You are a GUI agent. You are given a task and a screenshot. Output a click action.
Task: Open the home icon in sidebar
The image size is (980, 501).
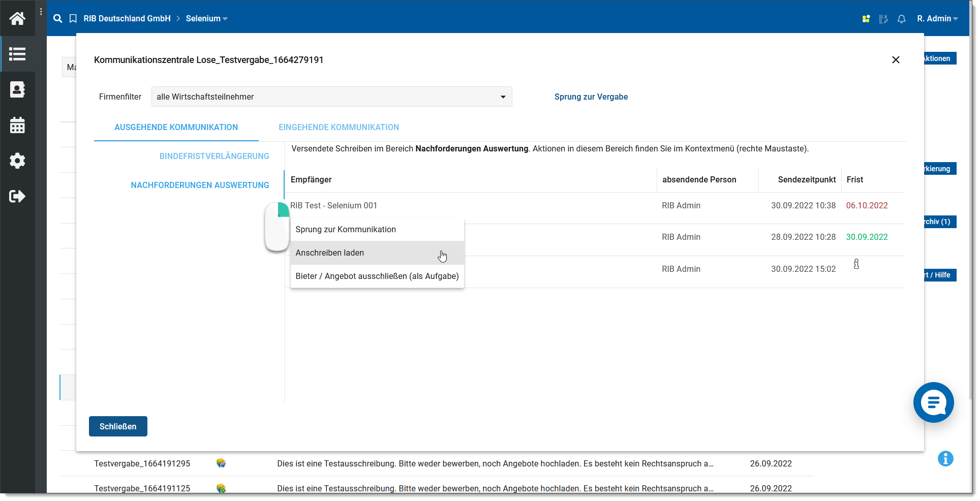point(17,18)
